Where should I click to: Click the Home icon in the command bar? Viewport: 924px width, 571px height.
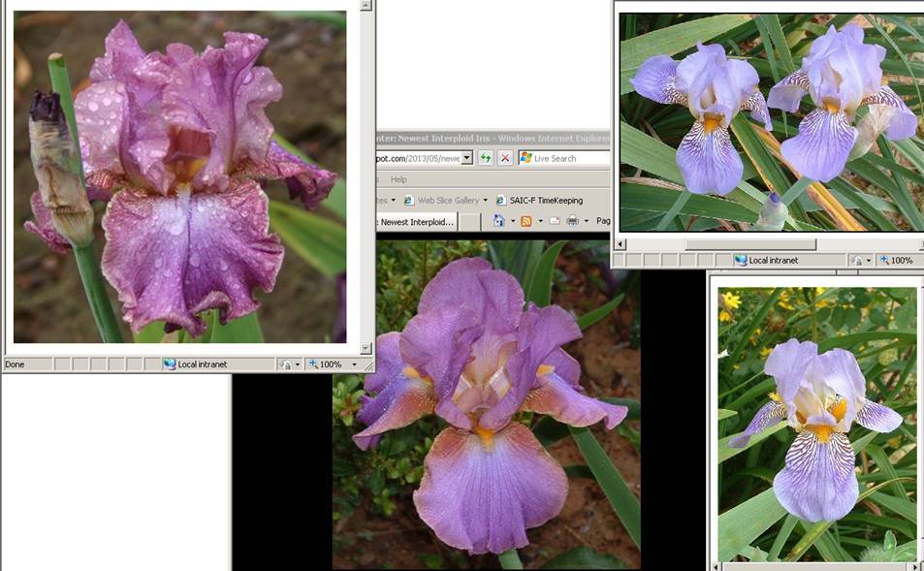[x=499, y=221]
